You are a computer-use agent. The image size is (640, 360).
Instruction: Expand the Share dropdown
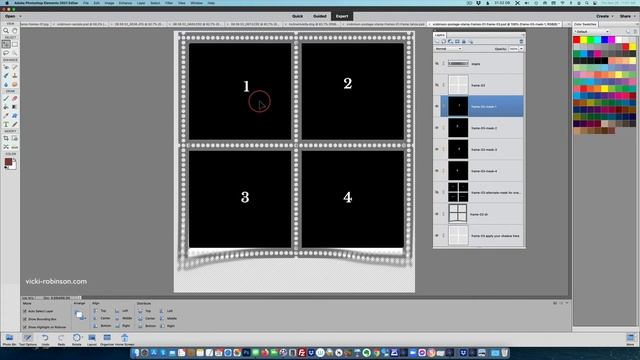pos(627,16)
